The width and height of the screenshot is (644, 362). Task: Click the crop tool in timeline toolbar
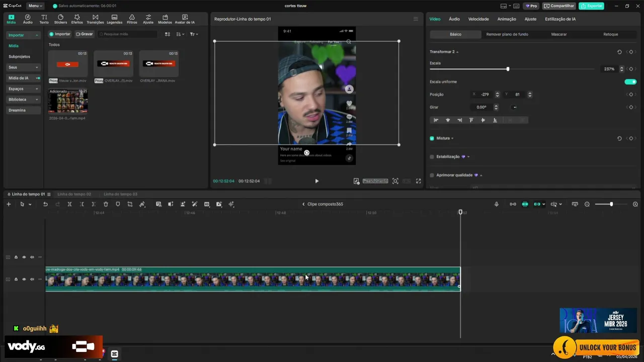[130, 204]
